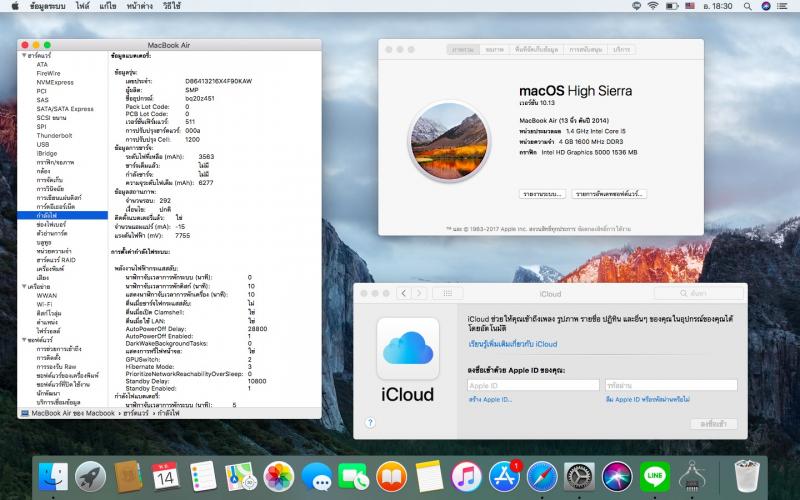Open the input source flag menu
The width and height of the screenshot is (800, 500).
tap(690, 6)
